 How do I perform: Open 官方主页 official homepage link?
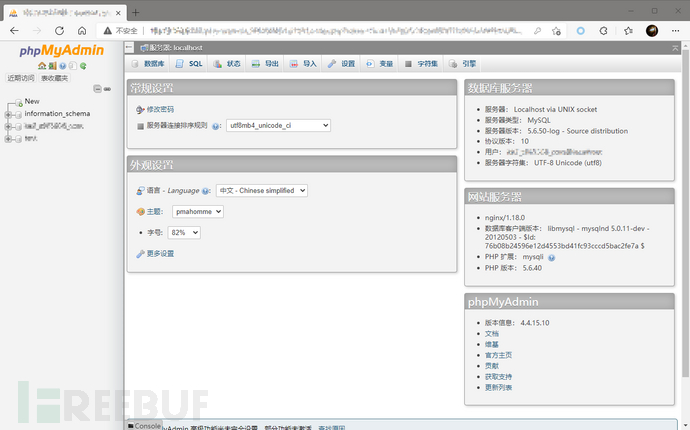498,355
